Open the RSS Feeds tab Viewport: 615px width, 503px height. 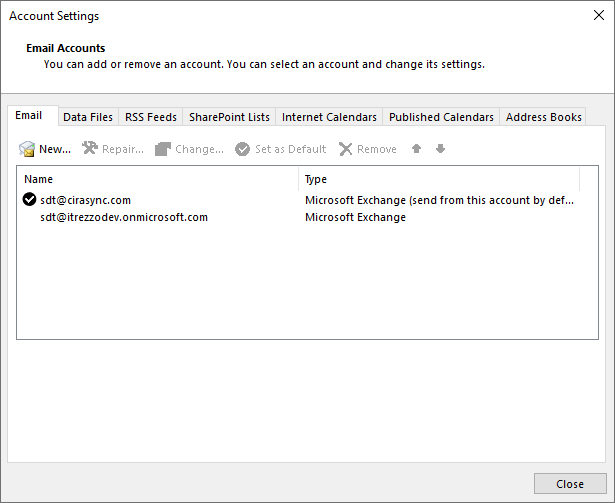151,117
